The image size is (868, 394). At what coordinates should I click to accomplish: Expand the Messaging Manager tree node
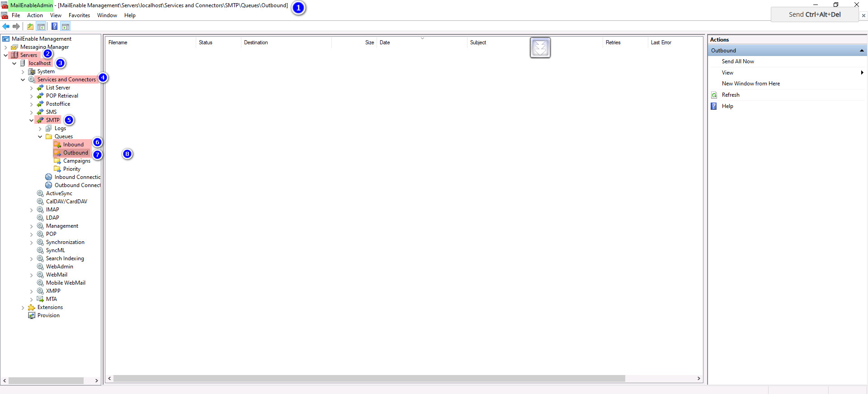(5, 47)
